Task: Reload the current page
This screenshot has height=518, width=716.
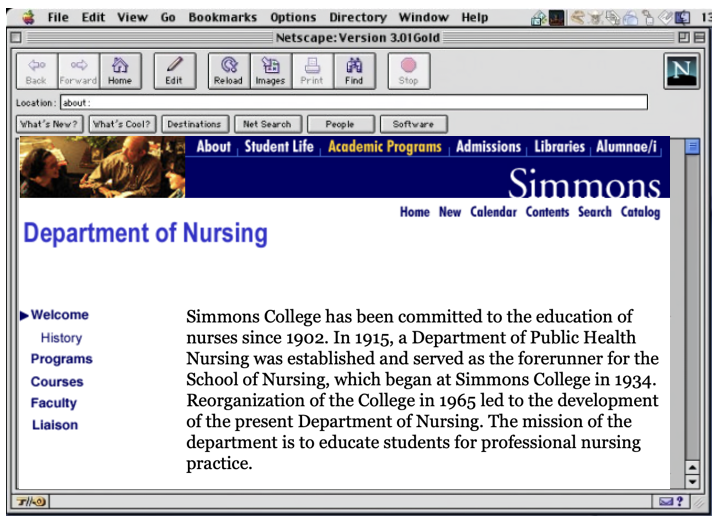Action: (x=229, y=71)
